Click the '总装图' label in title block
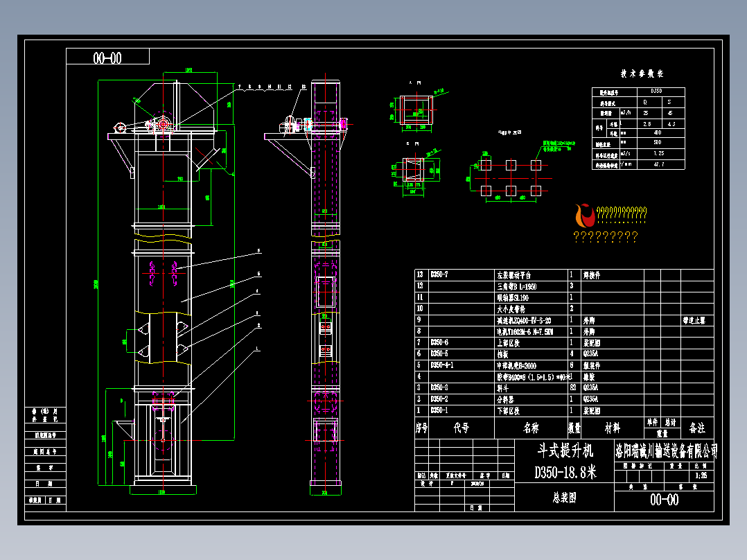The height and width of the screenshot is (560, 747). coord(565,498)
